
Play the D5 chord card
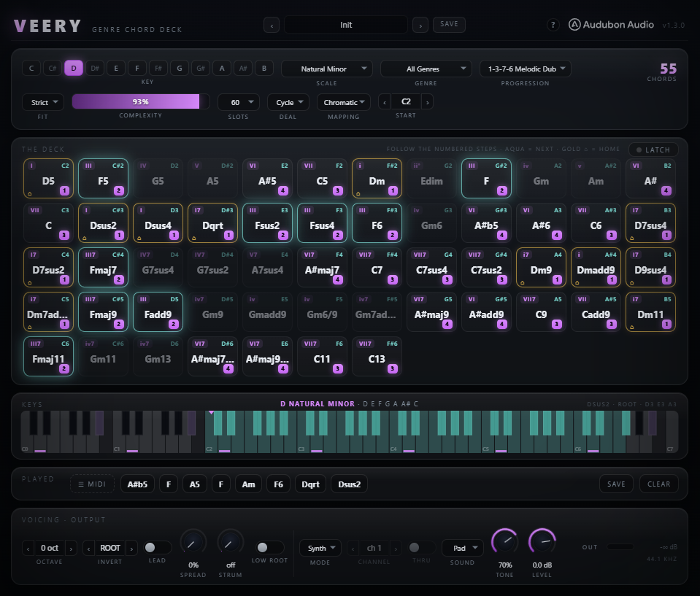pos(48,179)
